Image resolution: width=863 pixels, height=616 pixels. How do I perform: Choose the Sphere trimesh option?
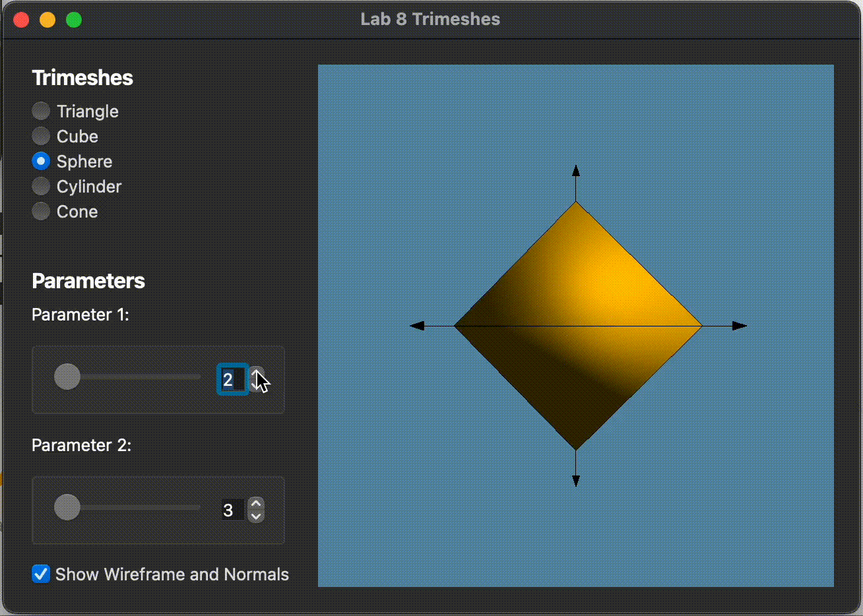click(x=41, y=161)
